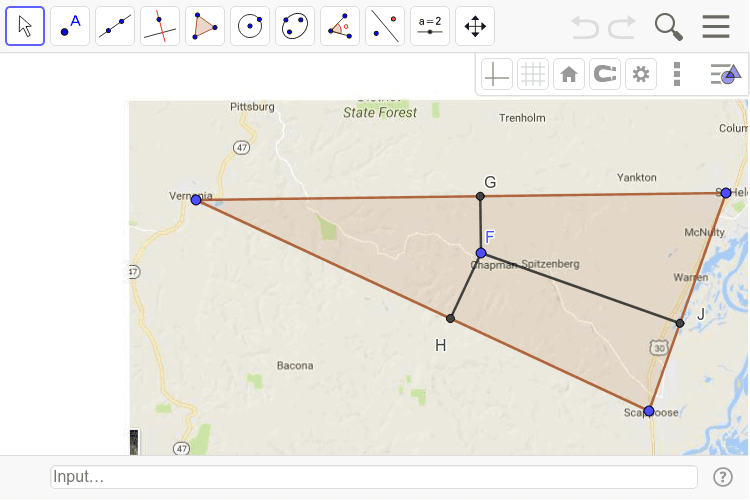
Task: Click the Undo arrow
Action: pyautogui.click(x=585, y=27)
